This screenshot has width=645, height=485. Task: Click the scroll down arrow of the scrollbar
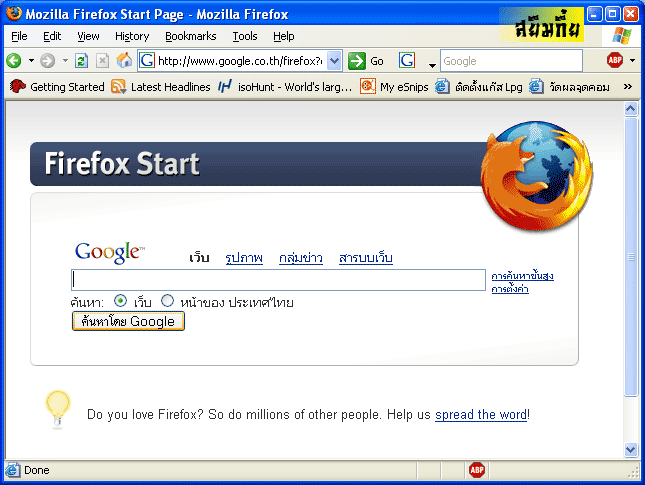coord(631,449)
